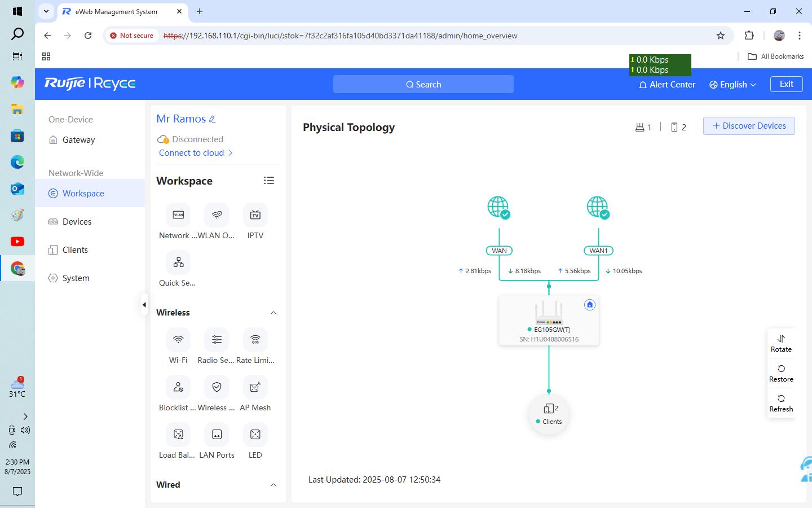Open the AP Mesh icon
The image size is (812, 508).
tap(255, 387)
